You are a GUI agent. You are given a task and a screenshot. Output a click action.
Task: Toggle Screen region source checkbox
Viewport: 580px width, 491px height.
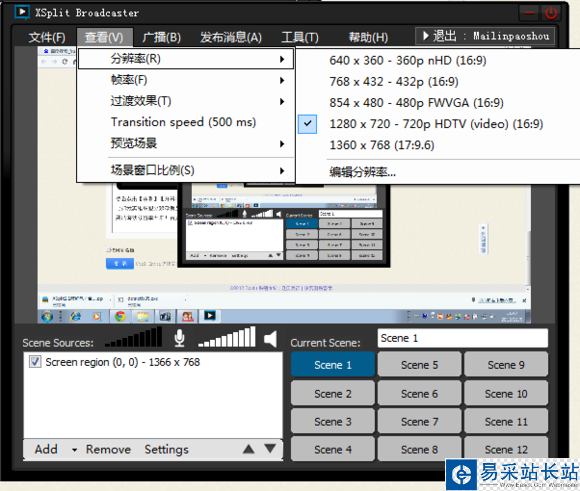point(35,361)
